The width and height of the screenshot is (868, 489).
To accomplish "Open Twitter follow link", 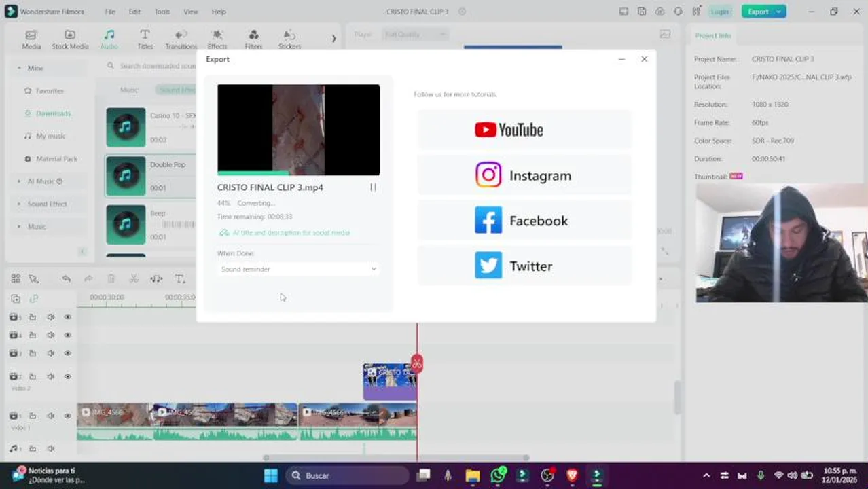I will [524, 266].
